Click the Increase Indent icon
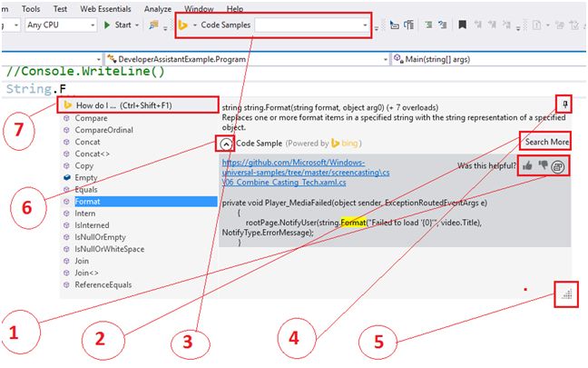The width and height of the screenshot is (588, 368). tap(443, 25)
